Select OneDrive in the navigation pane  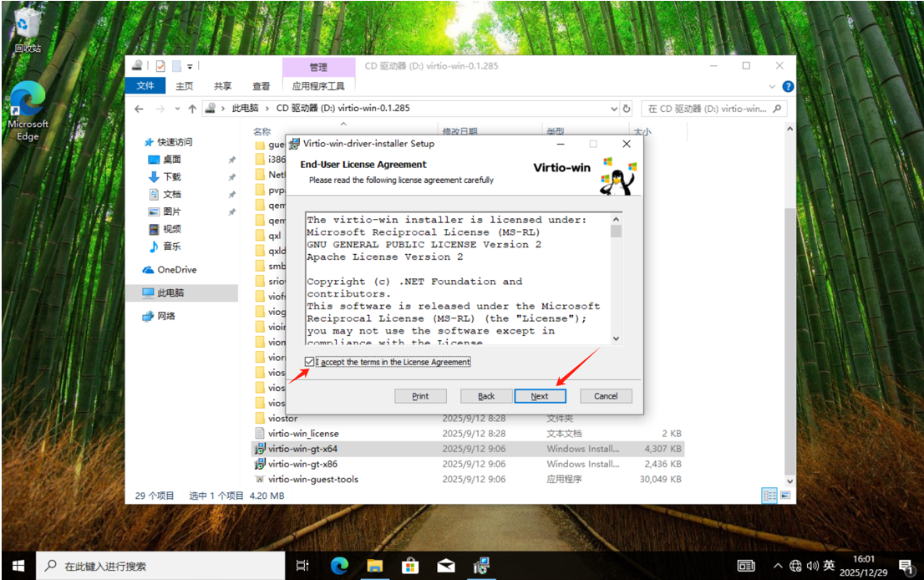176,270
